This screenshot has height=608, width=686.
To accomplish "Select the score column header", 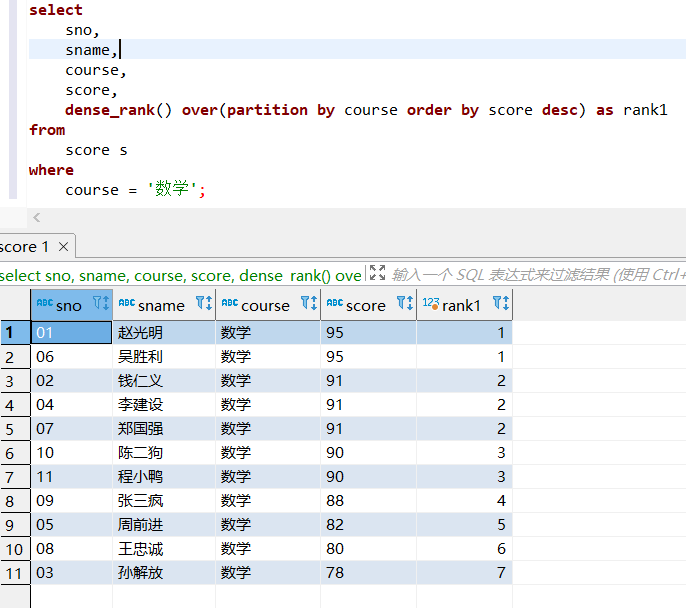I will (x=366, y=306).
